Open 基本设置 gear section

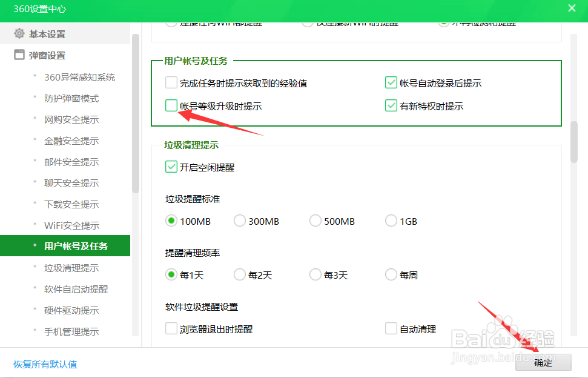(65, 34)
